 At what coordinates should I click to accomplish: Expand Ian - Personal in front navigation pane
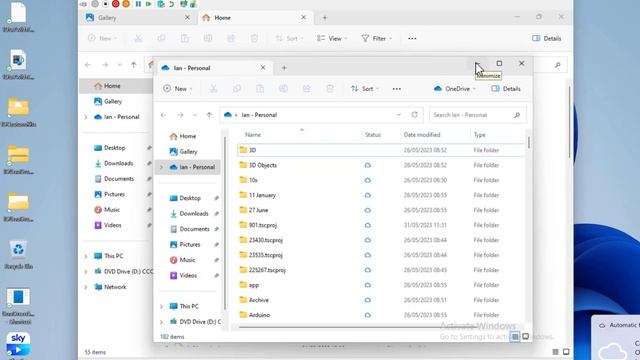pyautogui.click(x=162, y=167)
